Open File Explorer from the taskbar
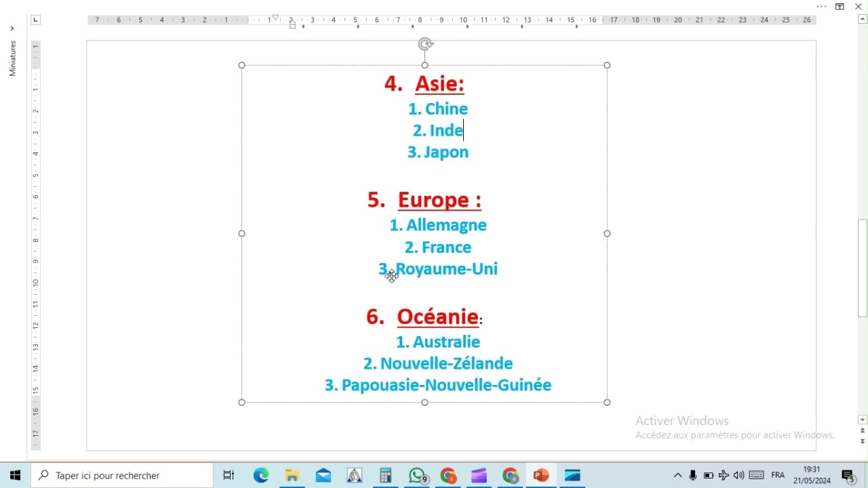The width and height of the screenshot is (868, 488). click(x=292, y=476)
